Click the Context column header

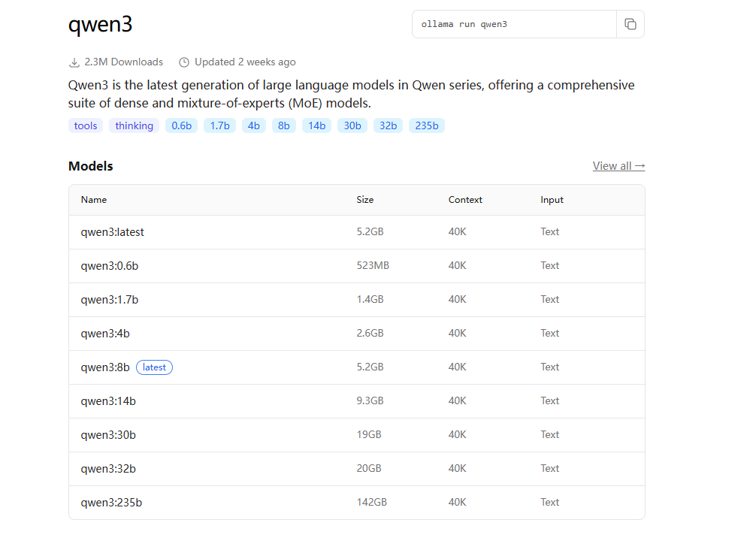pos(465,200)
